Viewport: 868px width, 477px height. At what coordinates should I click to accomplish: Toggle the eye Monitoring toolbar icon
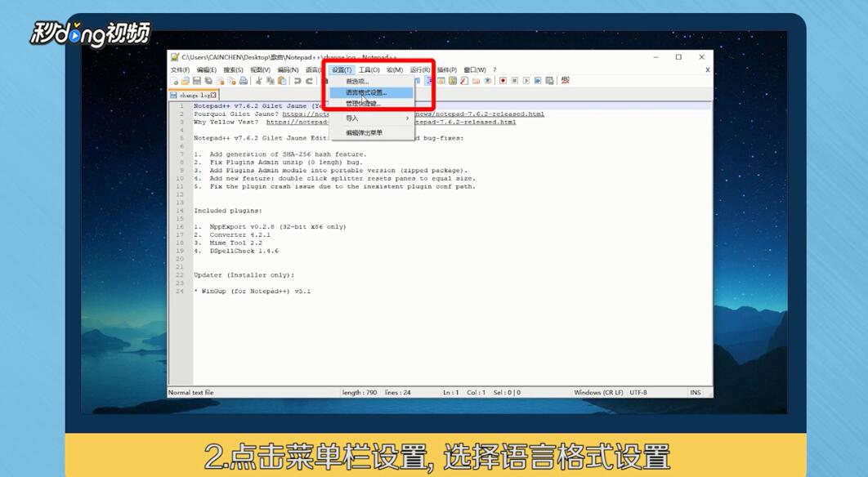pyautogui.click(x=487, y=81)
